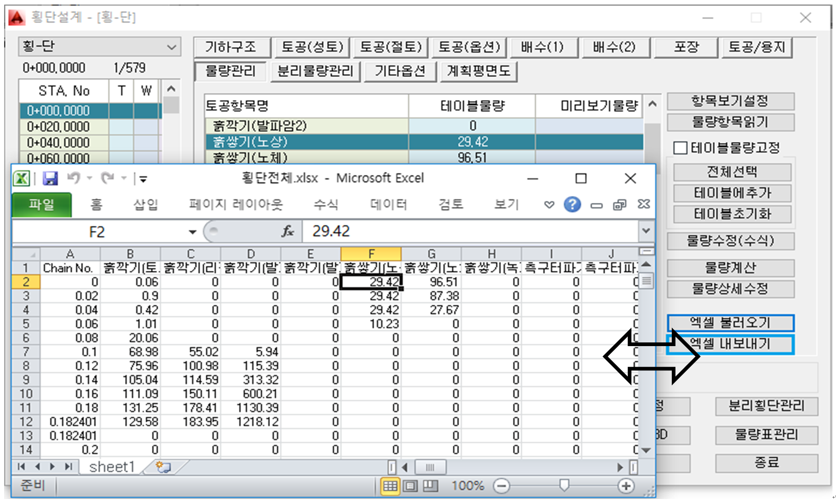Click the 엑셀 내보내기 button

(x=730, y=344)
